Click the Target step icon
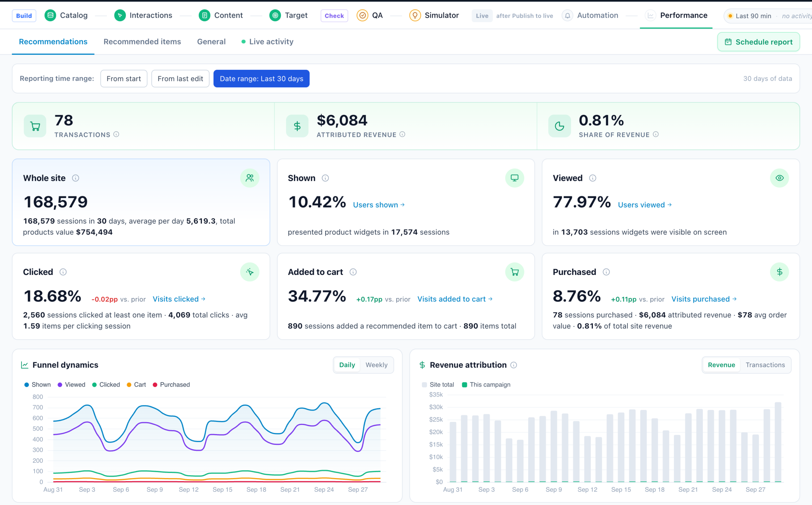Screen dimensions: 812x505 click(x=275, y=15)
